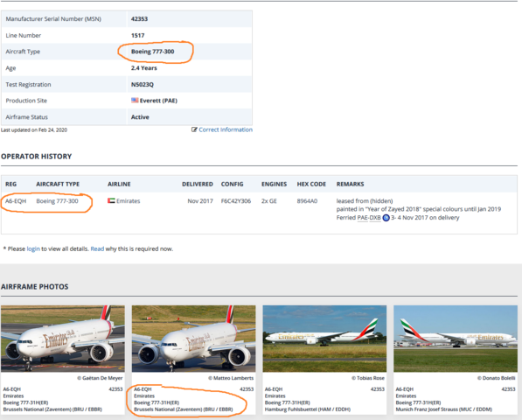Click Boeing 777-300 in the operator history row

(57, 201)
